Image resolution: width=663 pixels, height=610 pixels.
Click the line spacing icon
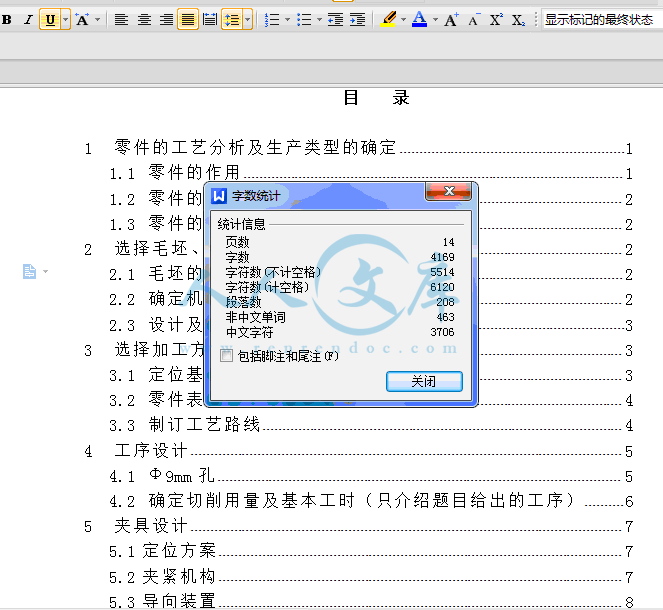coord(232,19)
